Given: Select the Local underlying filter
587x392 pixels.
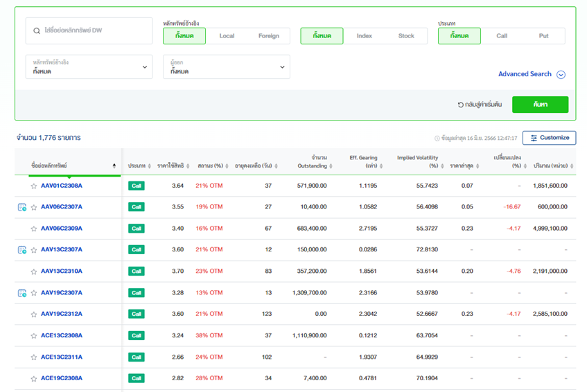Looking at the screenshot, I should click(x=227, y=36).
